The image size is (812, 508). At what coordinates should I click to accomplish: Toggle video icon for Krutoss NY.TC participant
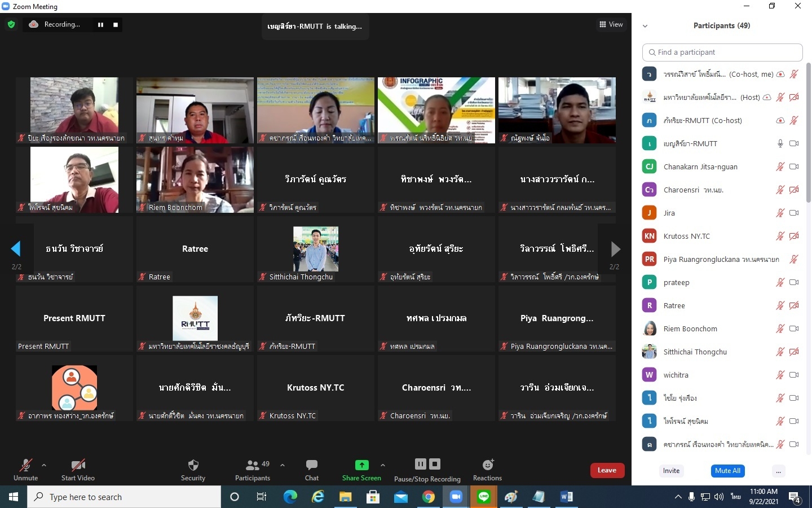pos(794,236)
